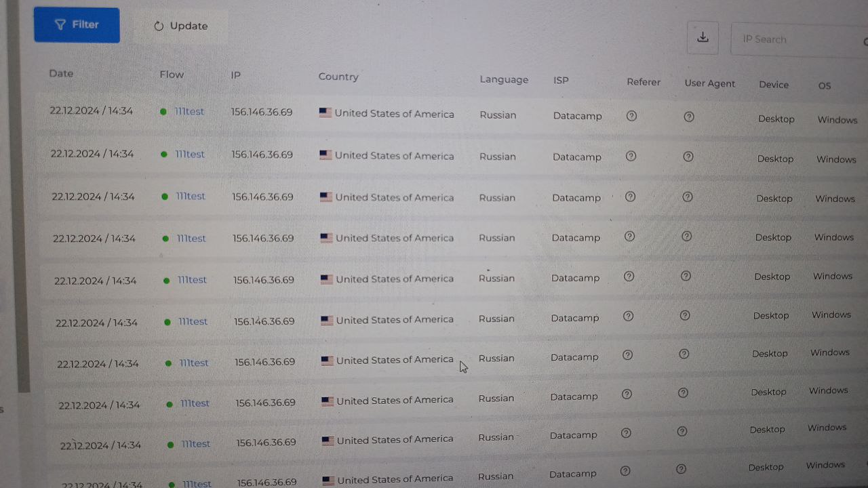Click seventh row User Agent question icon
The image size is (868, 488).
684,354
